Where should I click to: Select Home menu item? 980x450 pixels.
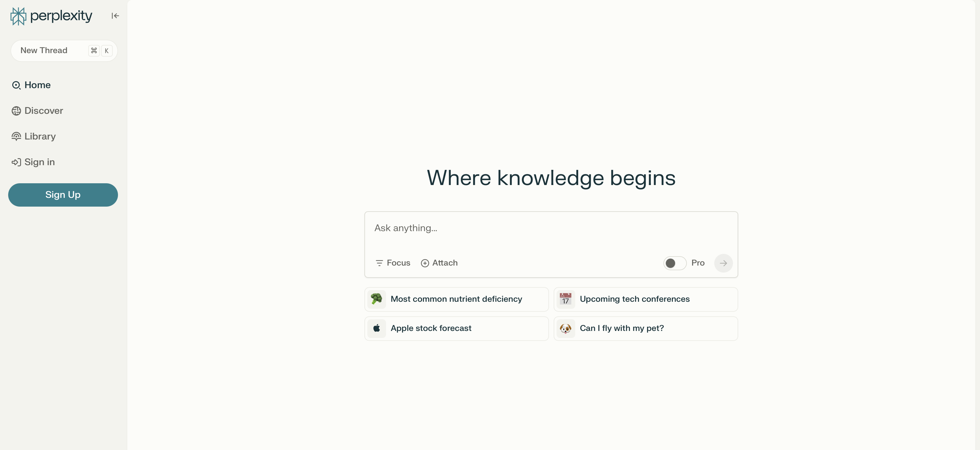[x=37, y=84]
